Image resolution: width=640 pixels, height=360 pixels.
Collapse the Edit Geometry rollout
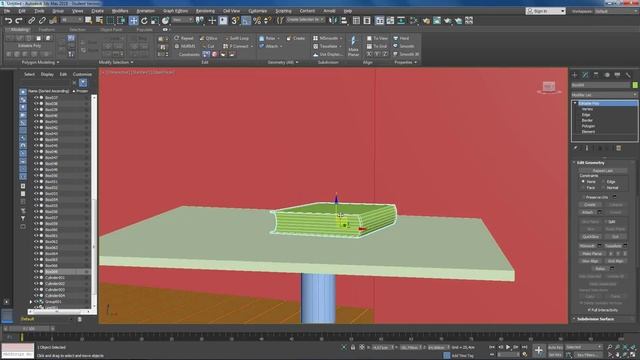[590, 162]
